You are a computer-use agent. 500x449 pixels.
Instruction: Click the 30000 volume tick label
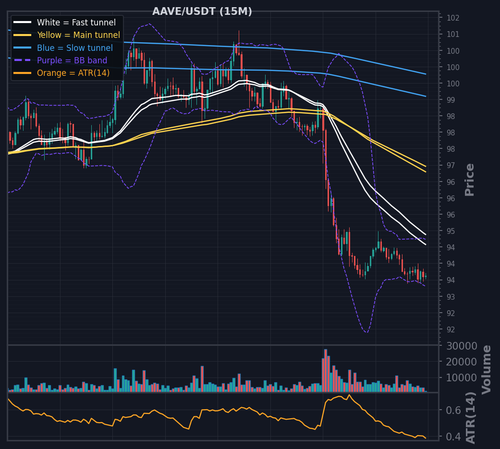click(462, 346)
